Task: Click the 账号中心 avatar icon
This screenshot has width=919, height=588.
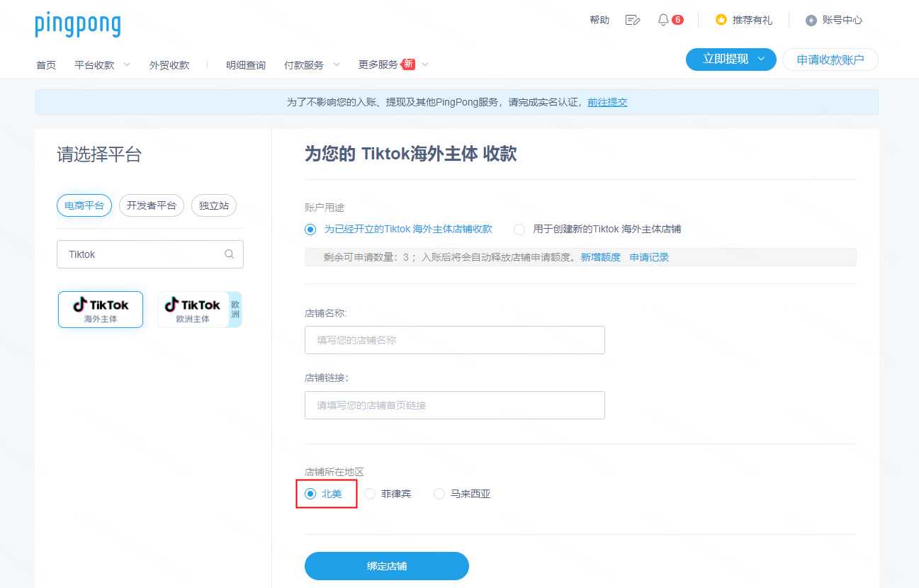Action: tap(811, 20)
